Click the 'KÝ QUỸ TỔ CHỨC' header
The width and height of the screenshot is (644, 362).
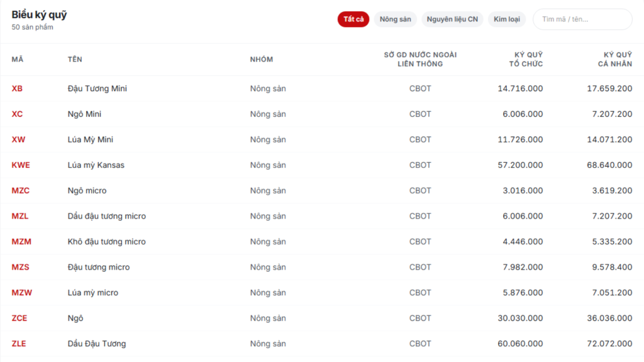coord(526,60)
